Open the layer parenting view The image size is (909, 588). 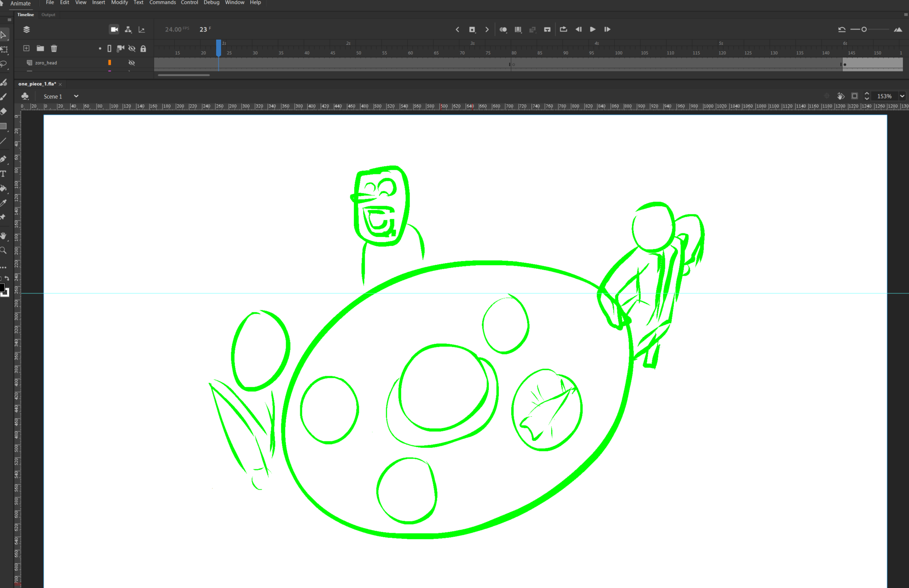(128, 29)
